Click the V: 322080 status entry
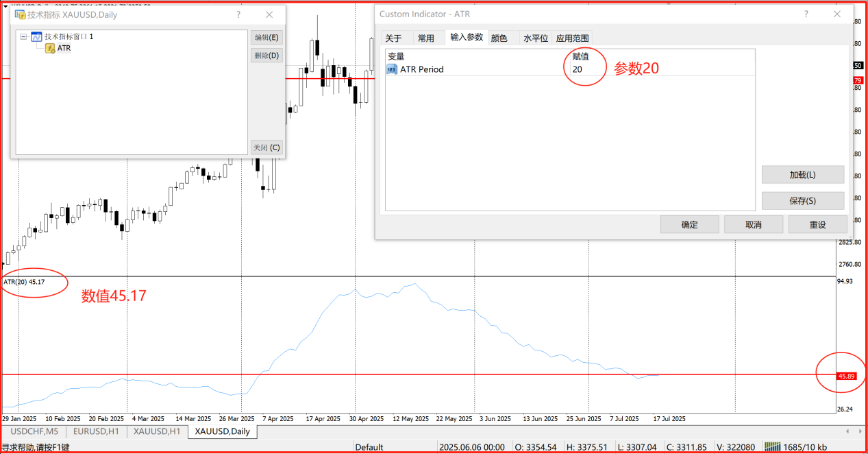 pyautogui.click(x=736, y=447)
